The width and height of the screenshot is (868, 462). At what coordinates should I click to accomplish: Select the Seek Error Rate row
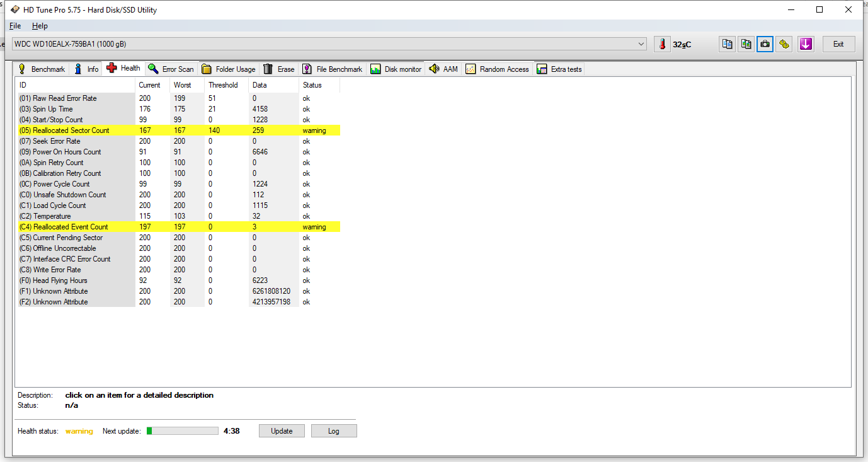pos(178,141)
